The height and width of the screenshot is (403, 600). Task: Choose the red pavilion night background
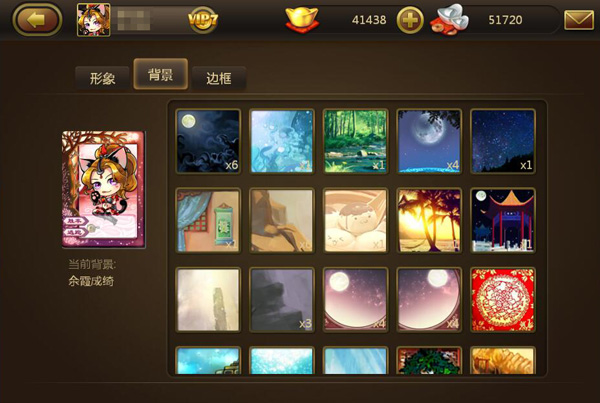(x=503, y=220)
